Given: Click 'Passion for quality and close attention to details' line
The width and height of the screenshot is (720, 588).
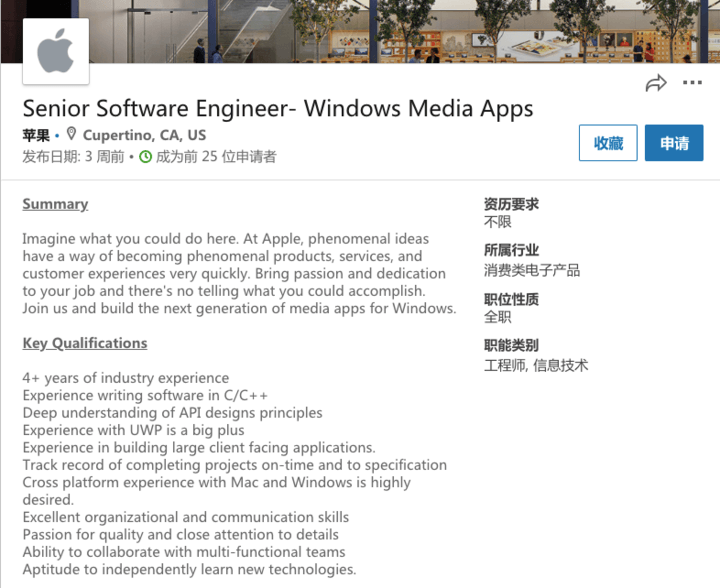Looking at the screenshot, I should (x=181, y=535).
